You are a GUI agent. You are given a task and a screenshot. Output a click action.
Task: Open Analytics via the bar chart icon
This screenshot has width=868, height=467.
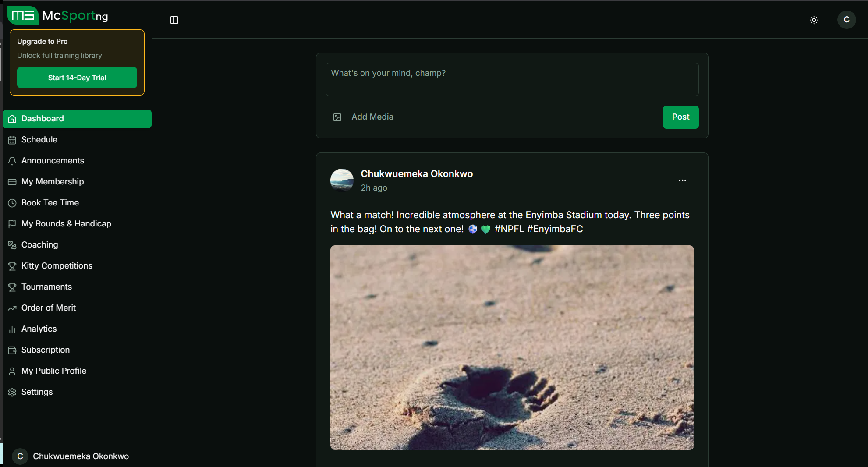click(x=12, y=329)
